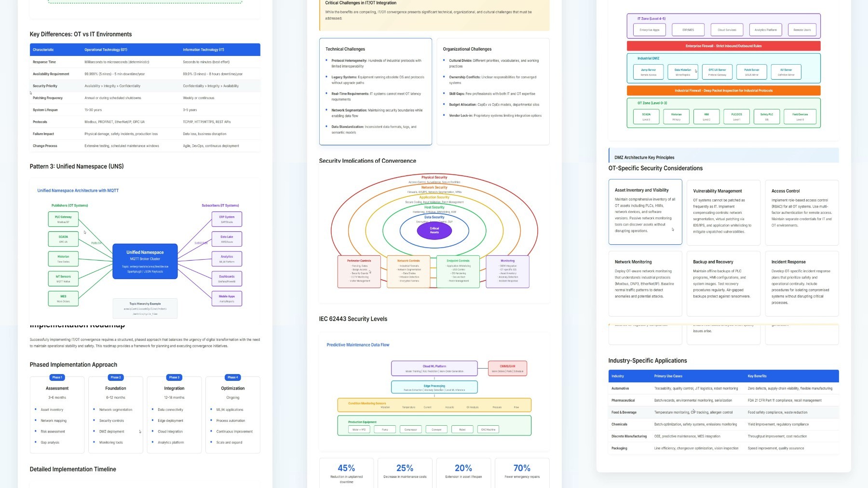Click the Detailed Implementation Timeline heading
868x488 pixels.
tap(73, 469)
